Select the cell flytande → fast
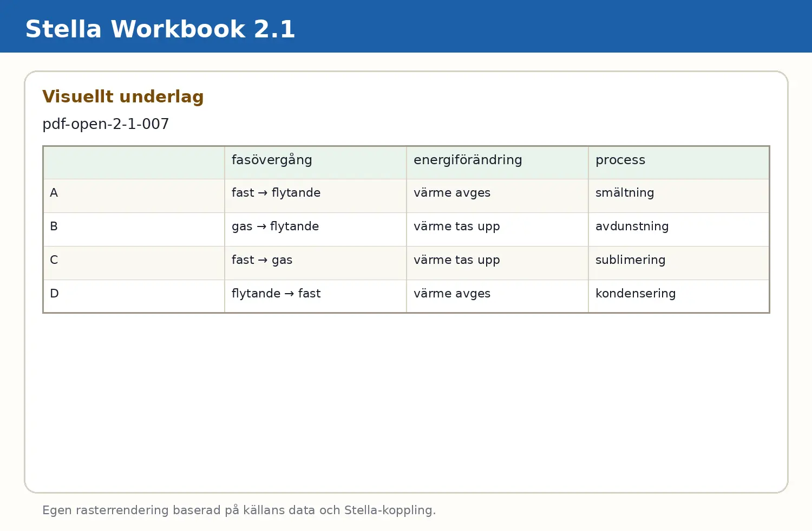This screenshot has height=531, width=812. (316, 296)
